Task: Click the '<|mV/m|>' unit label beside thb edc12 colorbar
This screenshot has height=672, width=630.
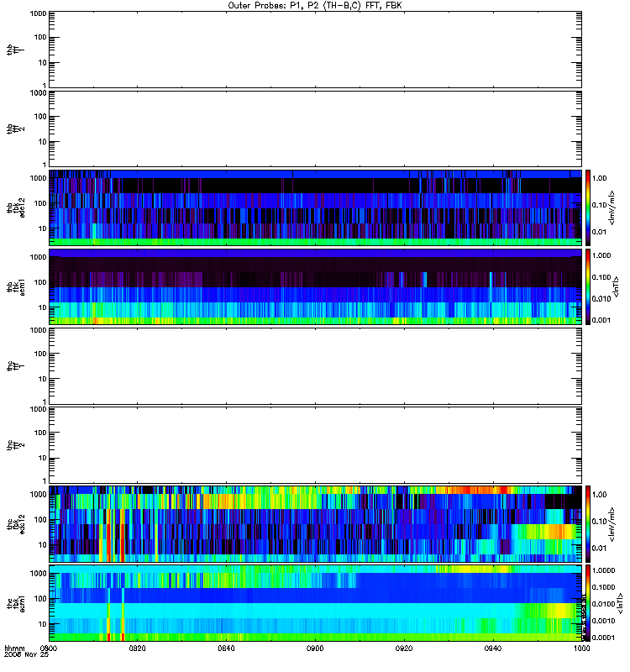Action: (612, 207)
